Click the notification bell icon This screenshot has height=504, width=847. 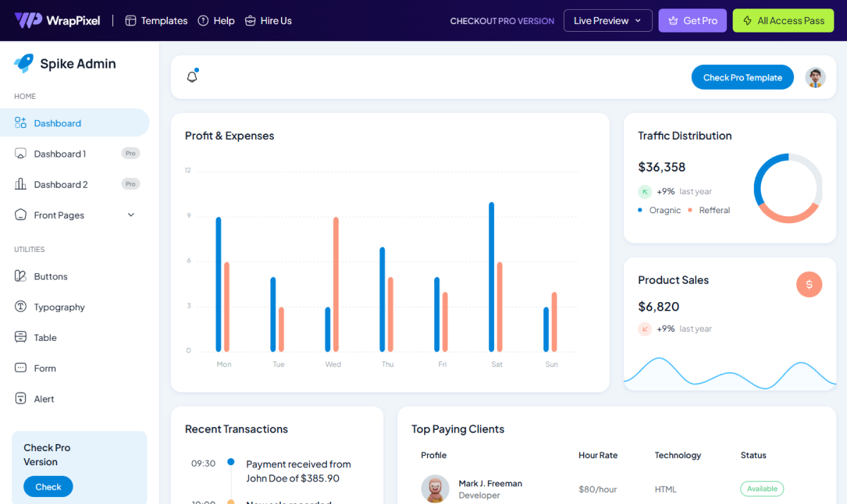192,77
